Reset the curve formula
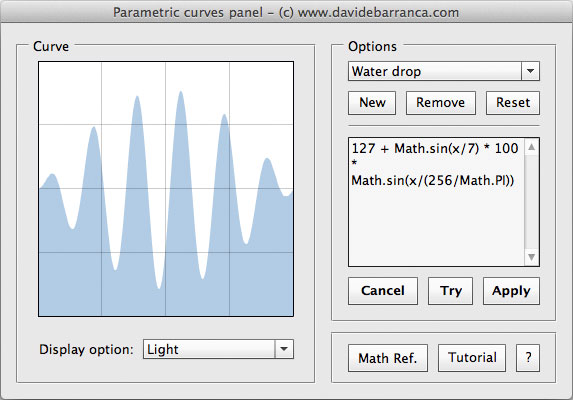The height and width of the screenshot is (400, 573). (513, 103)
